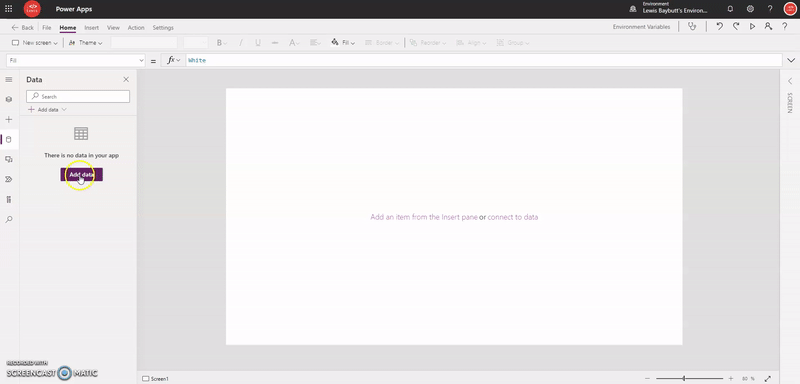Open the Tree view icon in left rail

[x=9, y=99]
